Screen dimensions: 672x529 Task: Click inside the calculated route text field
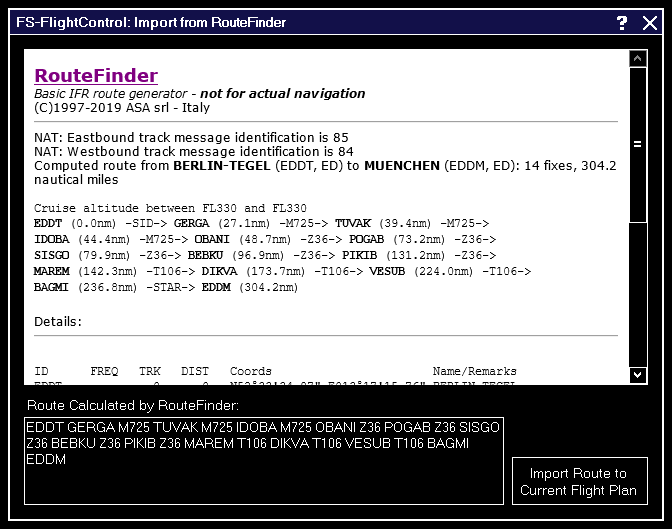click(264, 461)
